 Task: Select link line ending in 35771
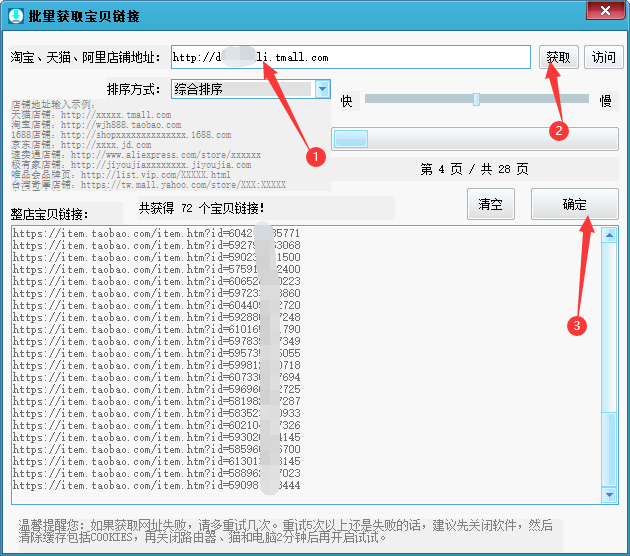156,233
